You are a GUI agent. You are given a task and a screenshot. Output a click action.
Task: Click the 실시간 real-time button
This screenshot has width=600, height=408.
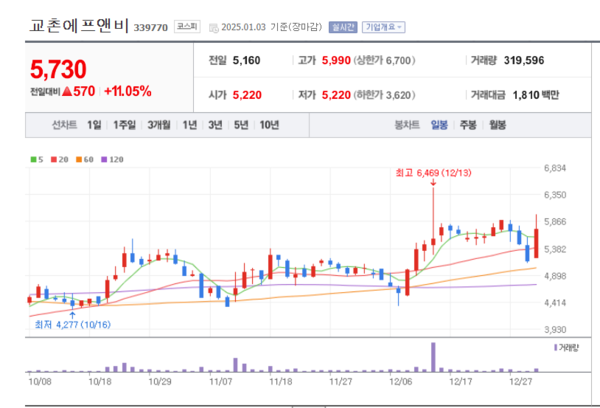click(343, 27)
